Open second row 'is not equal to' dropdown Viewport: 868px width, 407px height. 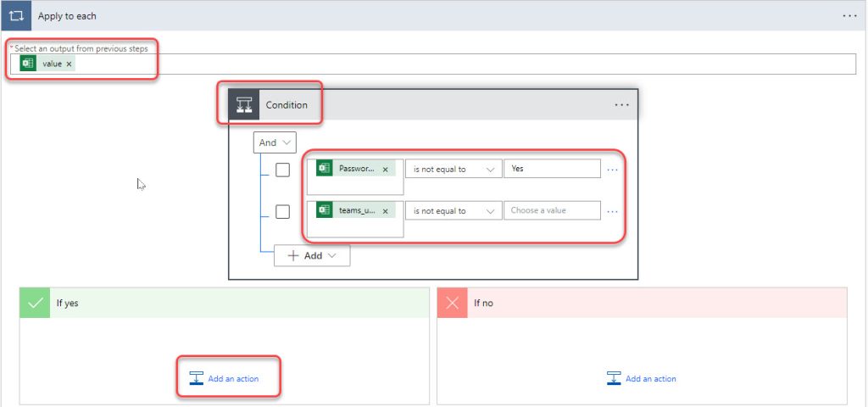(x=453, y=211)
